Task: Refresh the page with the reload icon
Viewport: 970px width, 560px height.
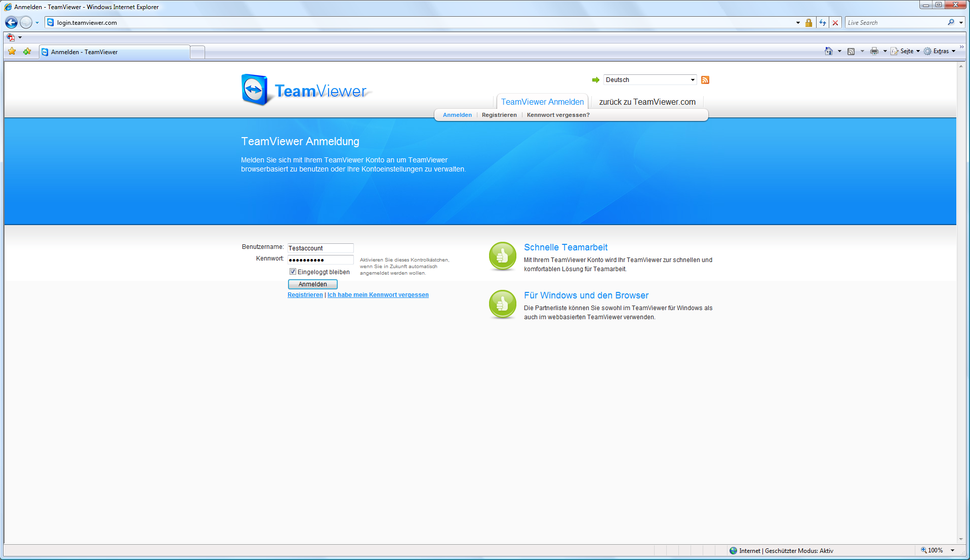Action: (x=822, y=22)
